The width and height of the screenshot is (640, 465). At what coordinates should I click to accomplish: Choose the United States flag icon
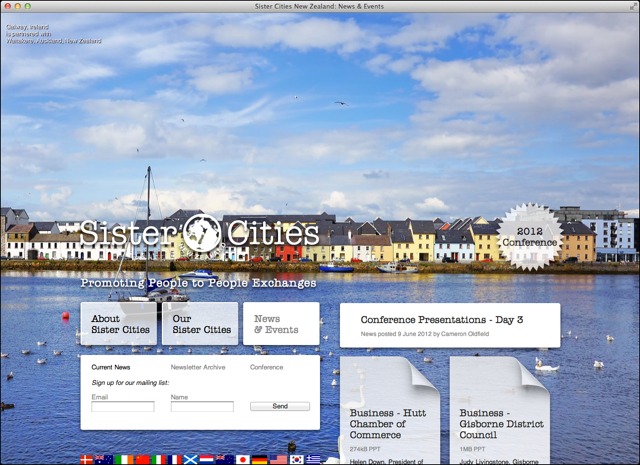(279, 460)
